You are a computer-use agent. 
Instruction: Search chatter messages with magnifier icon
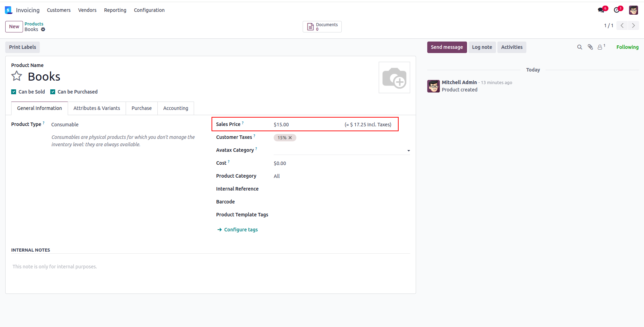pyautogui.click(x=579, y=47)
